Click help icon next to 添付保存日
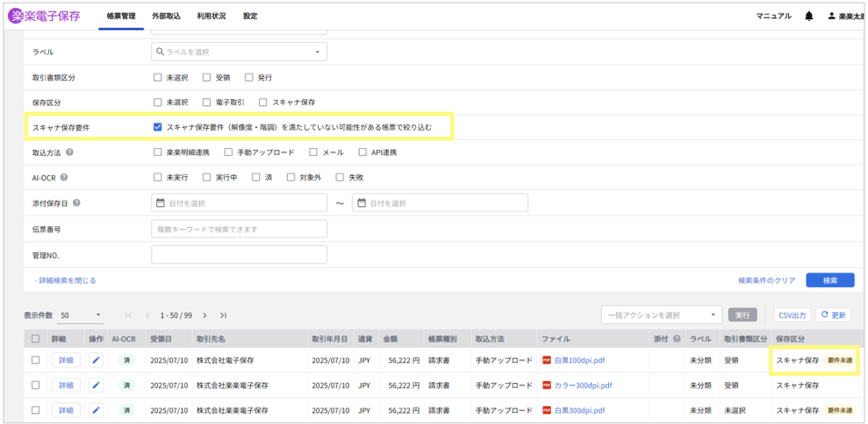868x424 pixels. 76,203
